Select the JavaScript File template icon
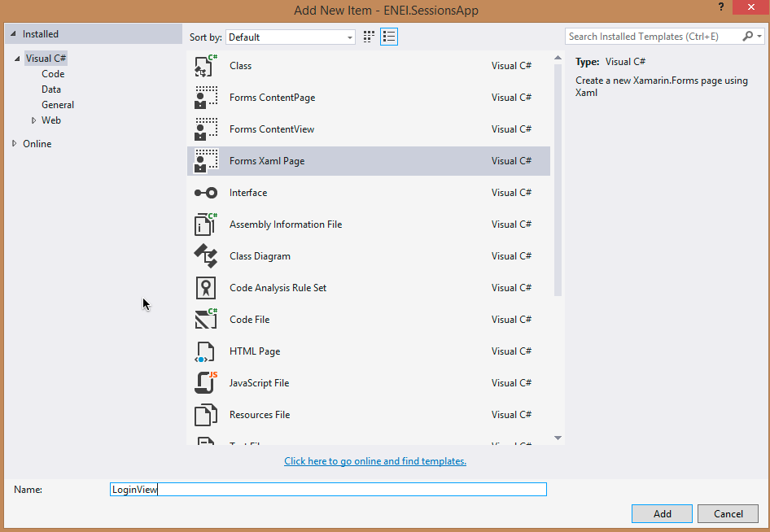 click(x=206, y=383)
